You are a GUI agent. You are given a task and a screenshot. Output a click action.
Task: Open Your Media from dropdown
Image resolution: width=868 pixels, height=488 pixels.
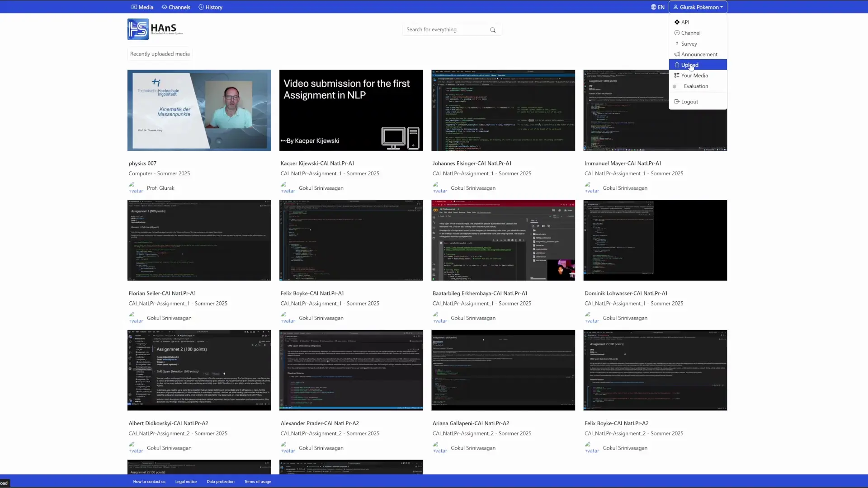(x=694, y=75)
